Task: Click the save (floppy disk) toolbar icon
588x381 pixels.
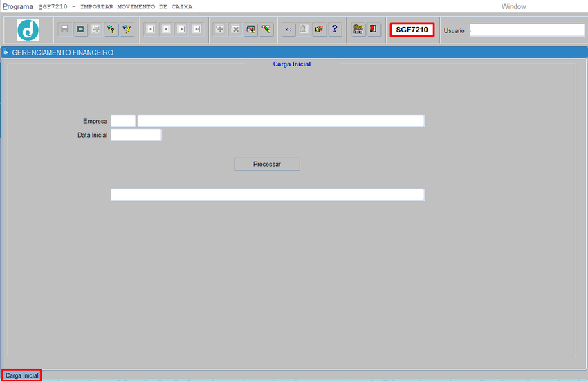Action: coord(65,29)
